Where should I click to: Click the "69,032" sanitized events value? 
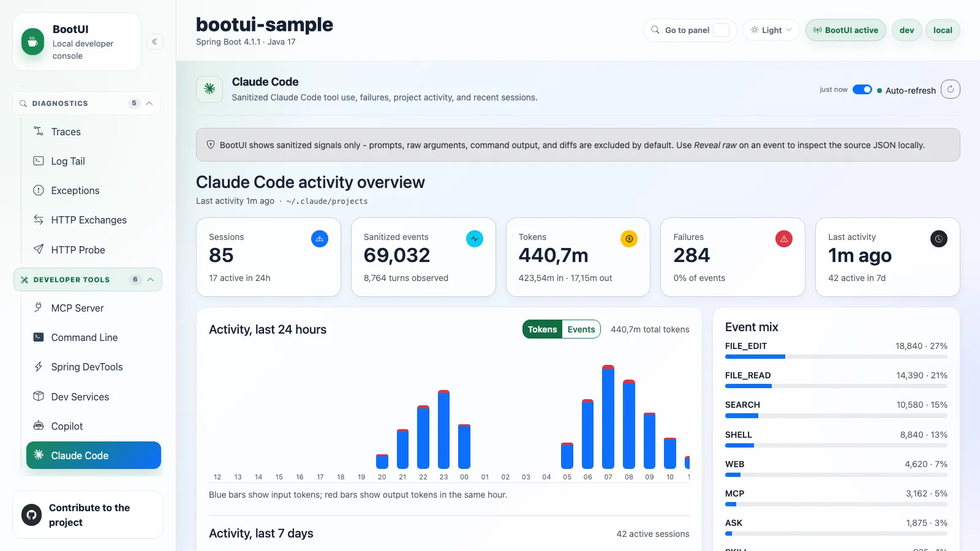coord(397,255)
